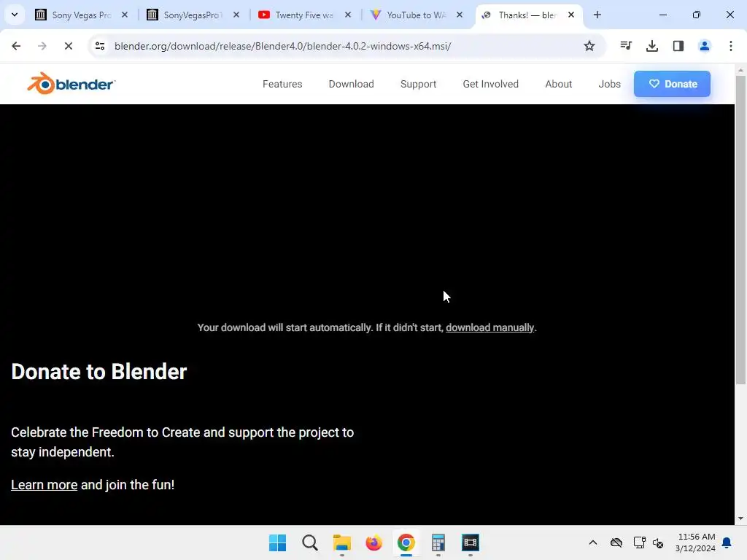Bookmark this page with the star icon

click(589, 46)
